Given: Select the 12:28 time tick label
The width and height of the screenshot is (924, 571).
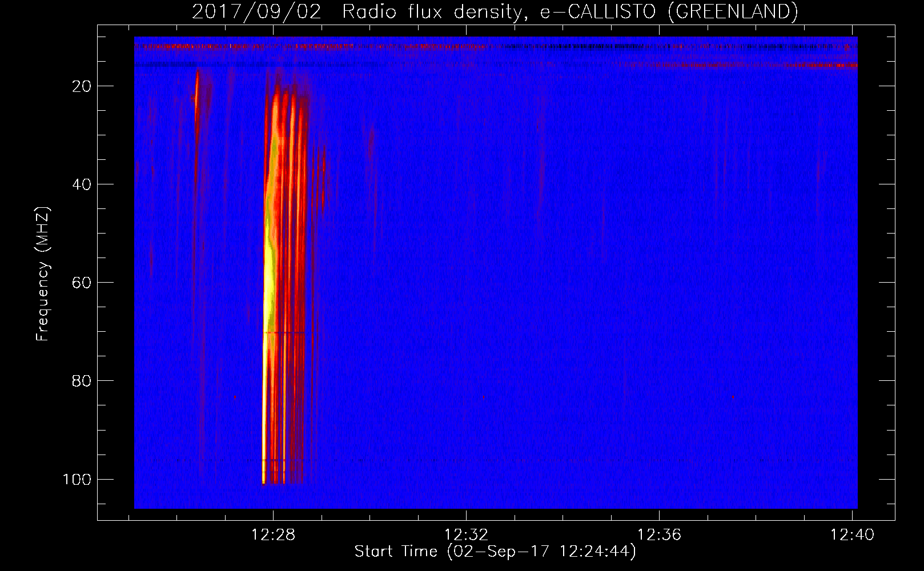Looking at the screenshot, I should 273,534.
